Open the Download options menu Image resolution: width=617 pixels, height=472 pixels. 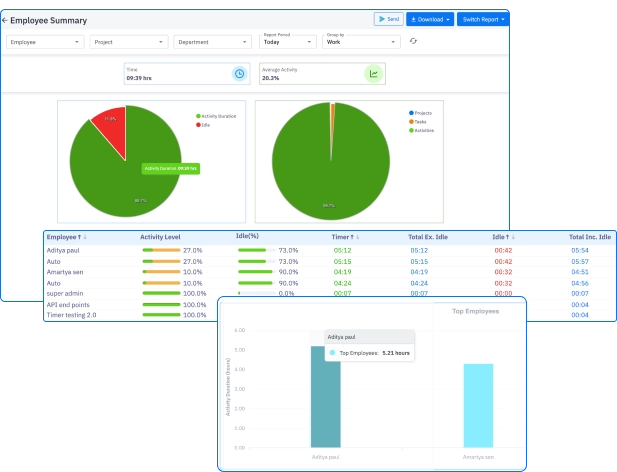tap(430, 19)
